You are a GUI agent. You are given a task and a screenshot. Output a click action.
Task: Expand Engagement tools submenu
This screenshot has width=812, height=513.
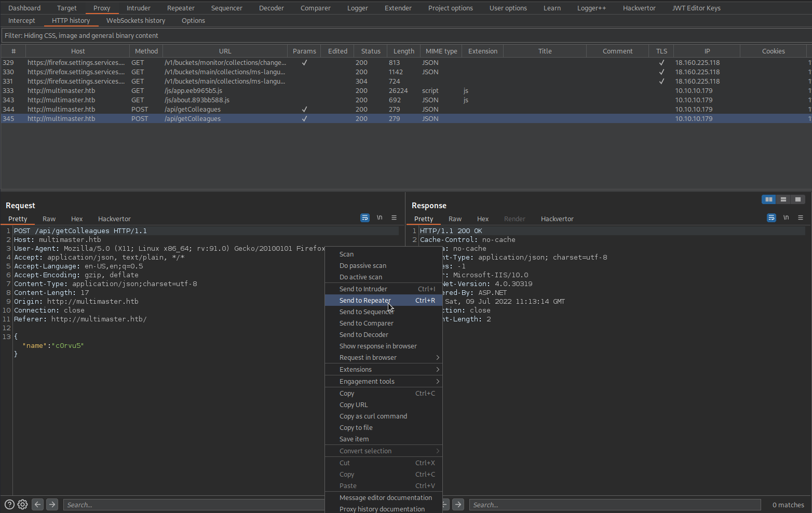[x=383, y=381]
